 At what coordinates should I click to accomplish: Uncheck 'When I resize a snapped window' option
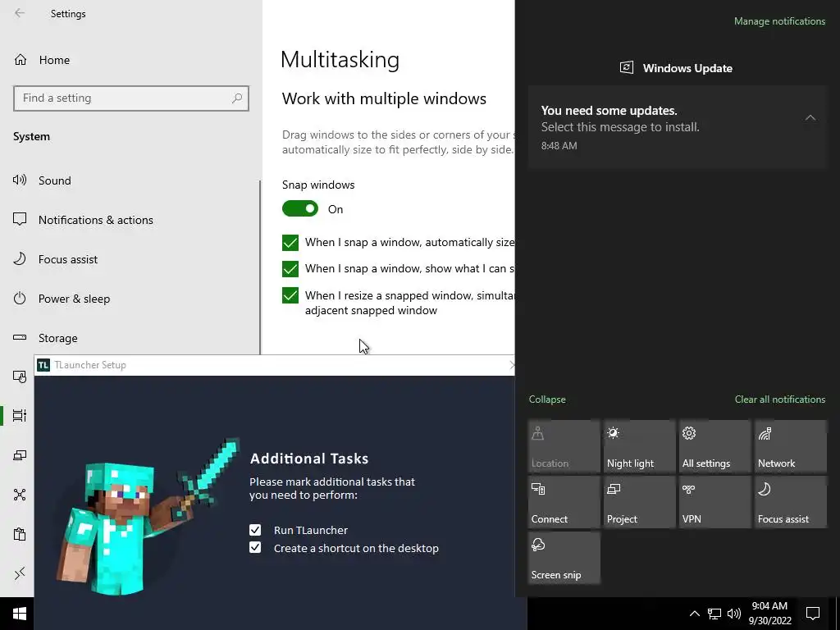[290, 295]
